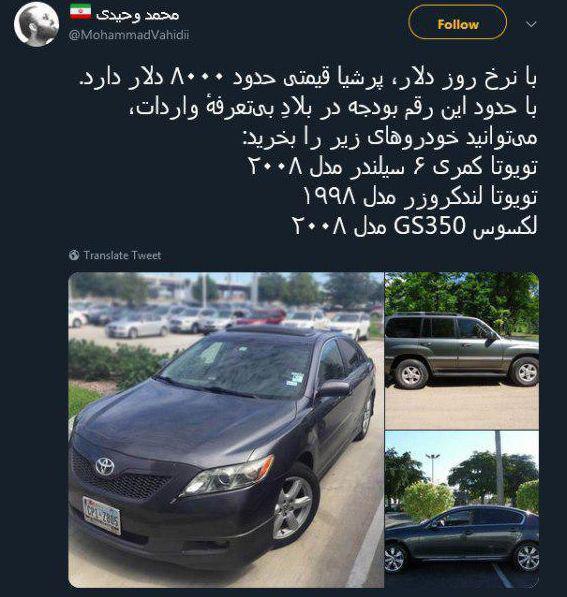Screen dimensions: 567x597
Task: Click the Camry's front license plate
Action: (x=102, y=515)
